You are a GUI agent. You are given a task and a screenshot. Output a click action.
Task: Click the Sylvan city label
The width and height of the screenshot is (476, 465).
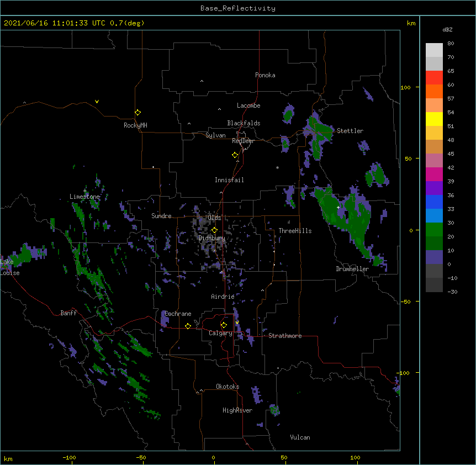tap(215, 135)
